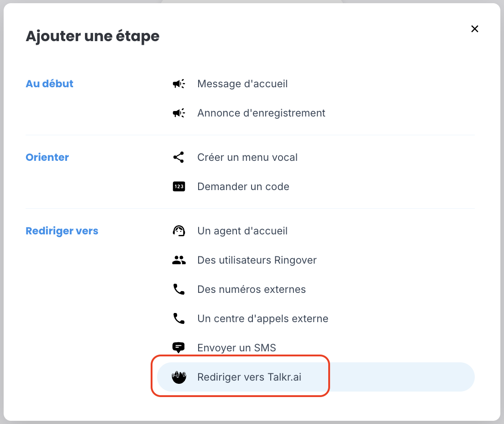Click the megaphone icon beside Annonce d'enregistrement
Viewport: 504px width, 424px height.
pyautogui.click(x=178, y=113)
